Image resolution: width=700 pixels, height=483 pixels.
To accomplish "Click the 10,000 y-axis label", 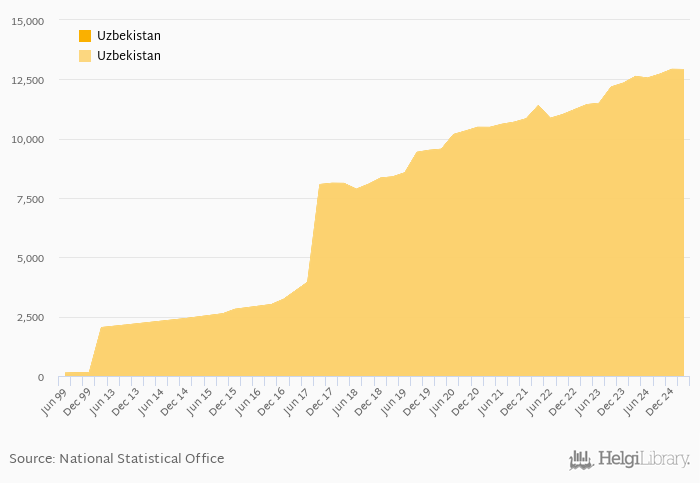I will [26, 140].
